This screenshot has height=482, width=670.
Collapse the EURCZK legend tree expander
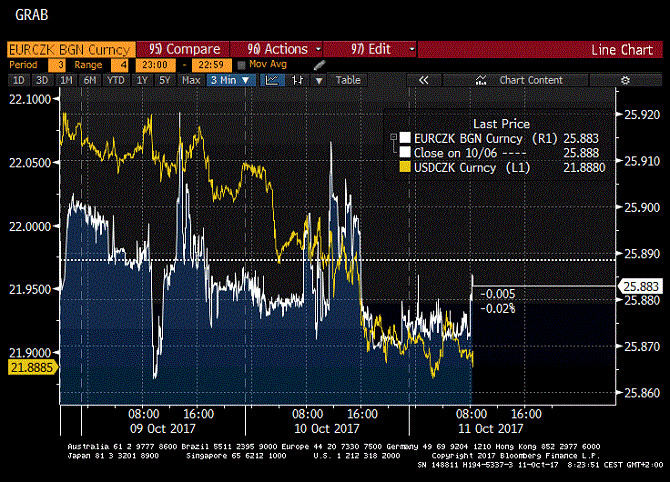394,138
